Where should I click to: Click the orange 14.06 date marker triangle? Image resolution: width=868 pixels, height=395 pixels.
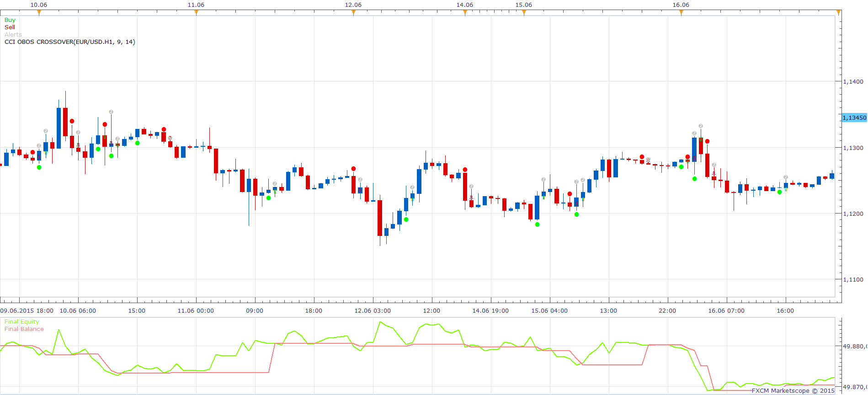(465, 12)
